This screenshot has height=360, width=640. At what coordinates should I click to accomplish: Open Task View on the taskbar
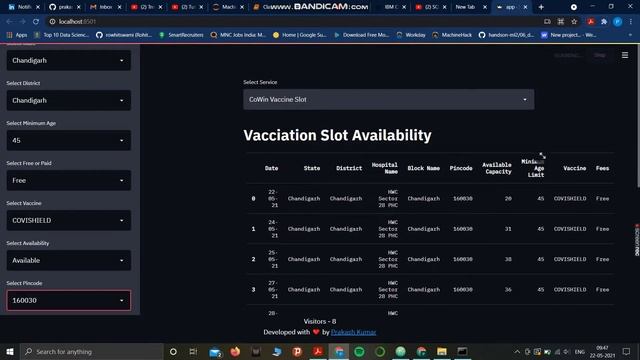pos(193,351)
